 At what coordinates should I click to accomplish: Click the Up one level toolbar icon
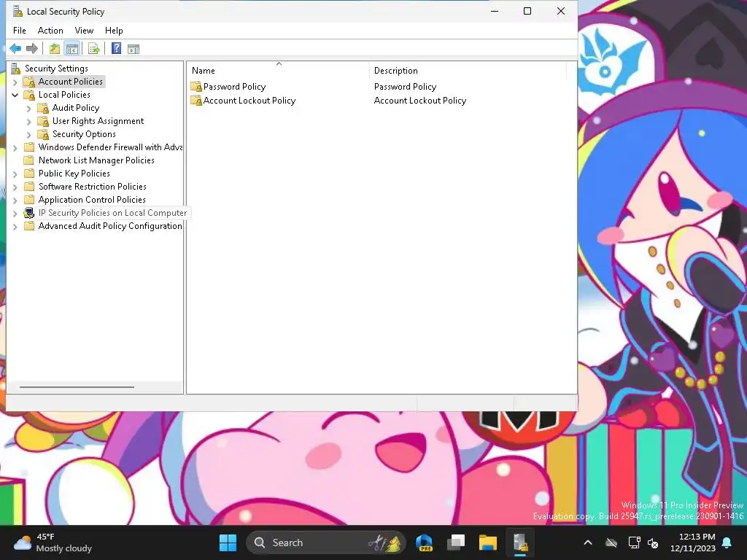click(55, 48)
